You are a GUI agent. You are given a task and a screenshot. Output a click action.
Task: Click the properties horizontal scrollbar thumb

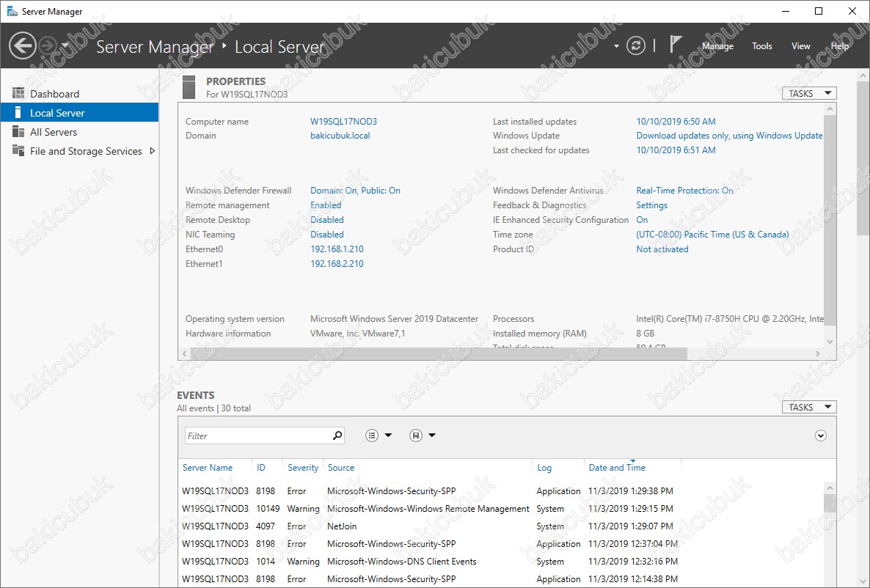point(439,353)
